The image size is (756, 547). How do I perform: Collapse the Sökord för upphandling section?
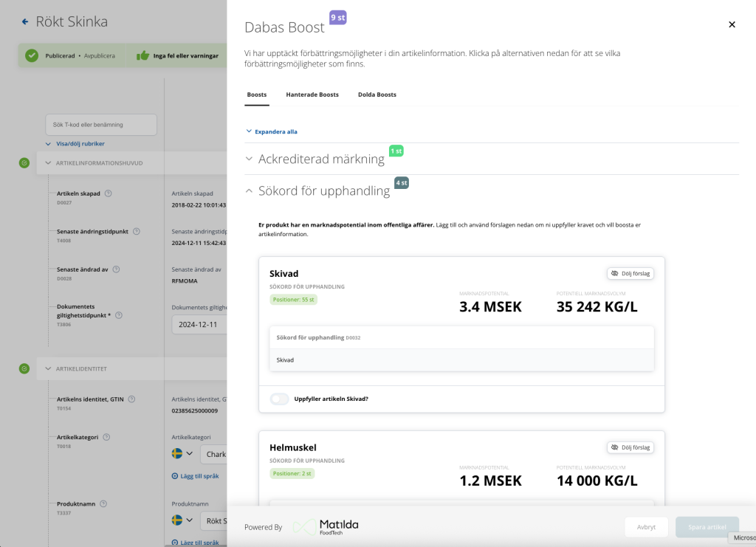click(x=249, y=191)
